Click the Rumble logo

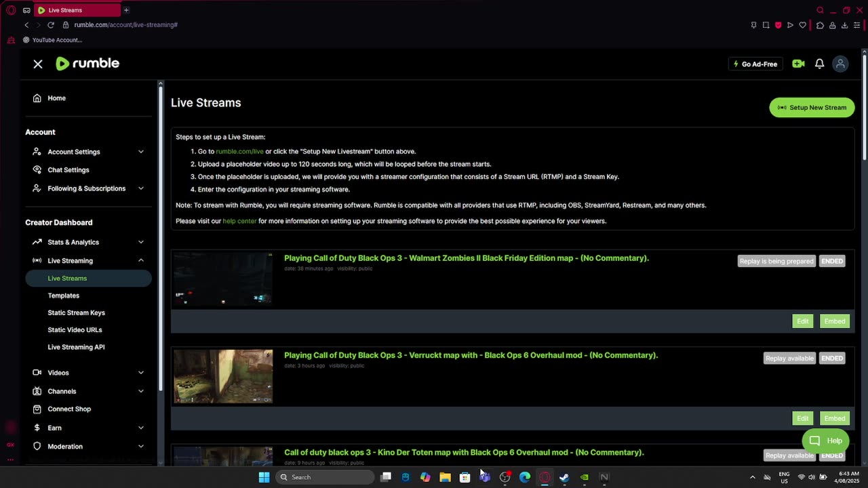click(87, 63)
